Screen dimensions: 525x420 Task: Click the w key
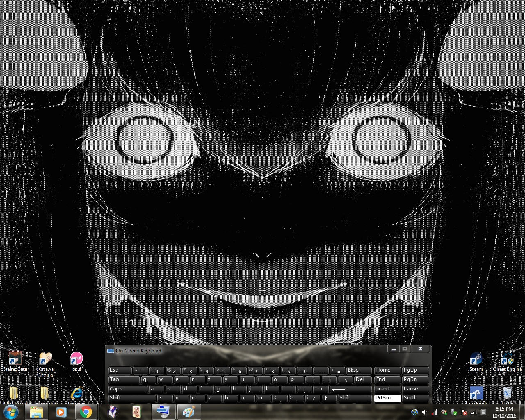(165, 380)
